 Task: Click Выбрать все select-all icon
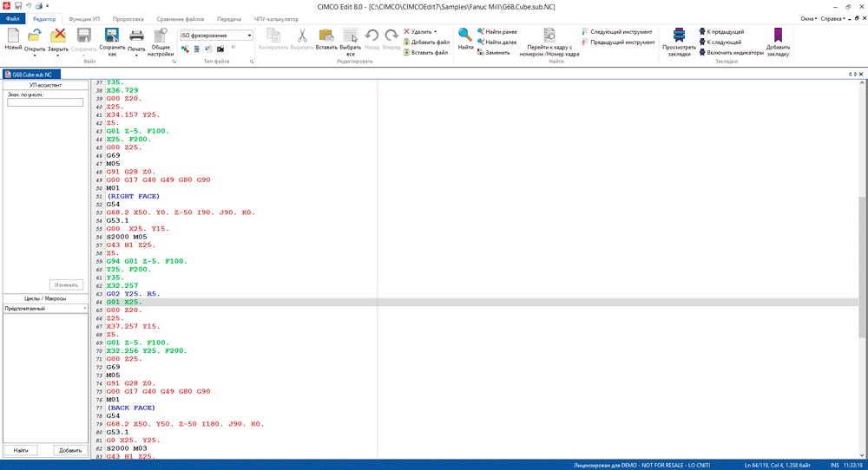click(350, 36)
